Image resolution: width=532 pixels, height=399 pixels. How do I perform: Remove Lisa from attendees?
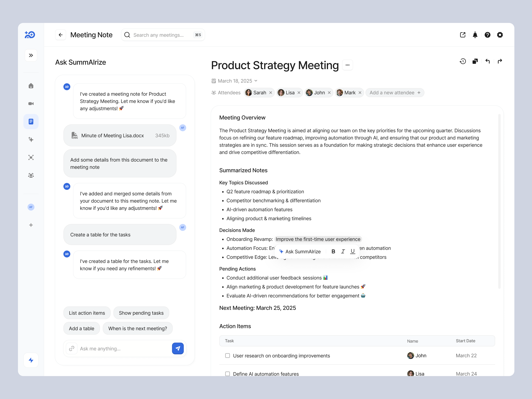[299, 93]
